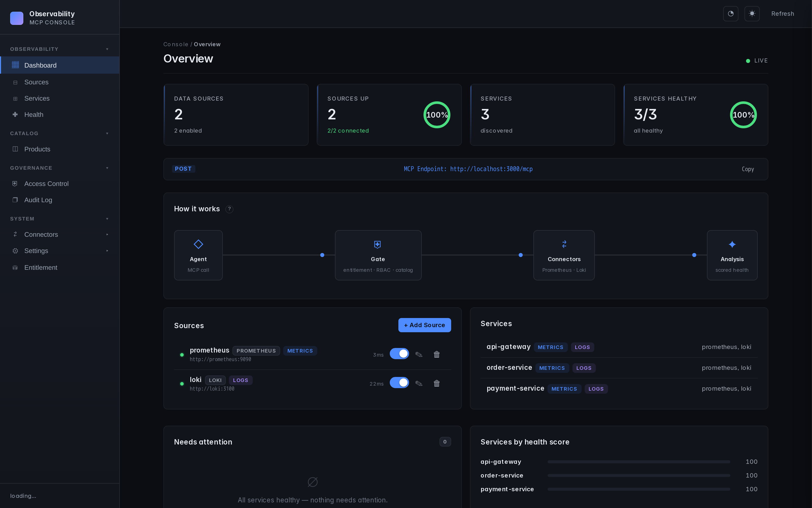812x508 pixels.
Task: Click the Connectors arrows icon in sidebar
Action: (x=15, y=234)
